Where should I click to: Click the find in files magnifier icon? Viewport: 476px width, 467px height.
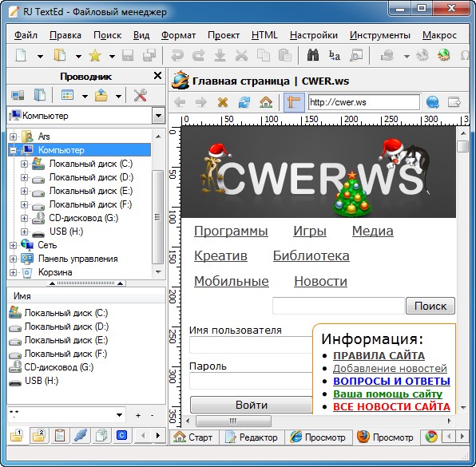(x=356, y=56)
